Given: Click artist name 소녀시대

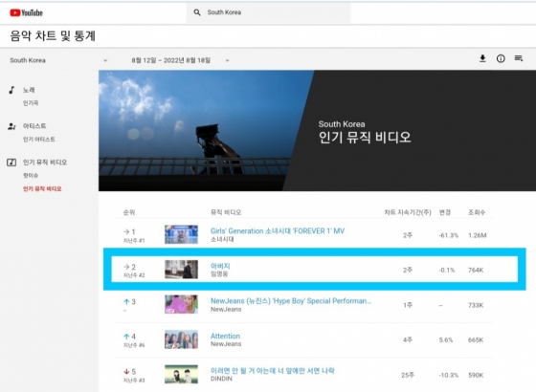Looking at the screenshot, I should pyautogui.click(x=222, y=239).
